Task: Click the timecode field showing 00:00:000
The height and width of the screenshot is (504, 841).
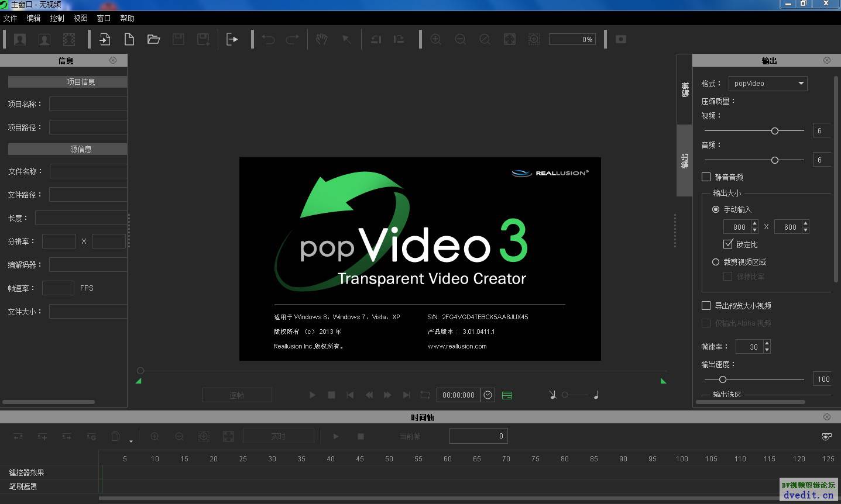Action: point(458,395)
